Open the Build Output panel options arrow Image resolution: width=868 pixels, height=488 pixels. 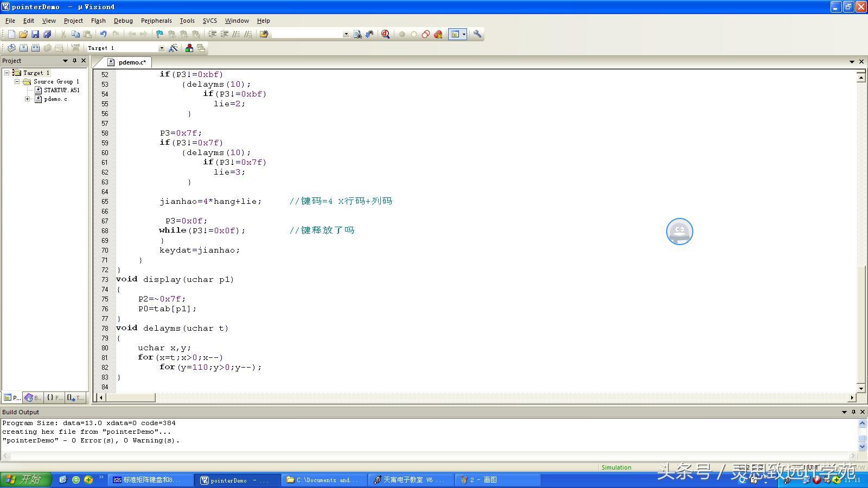844,412
